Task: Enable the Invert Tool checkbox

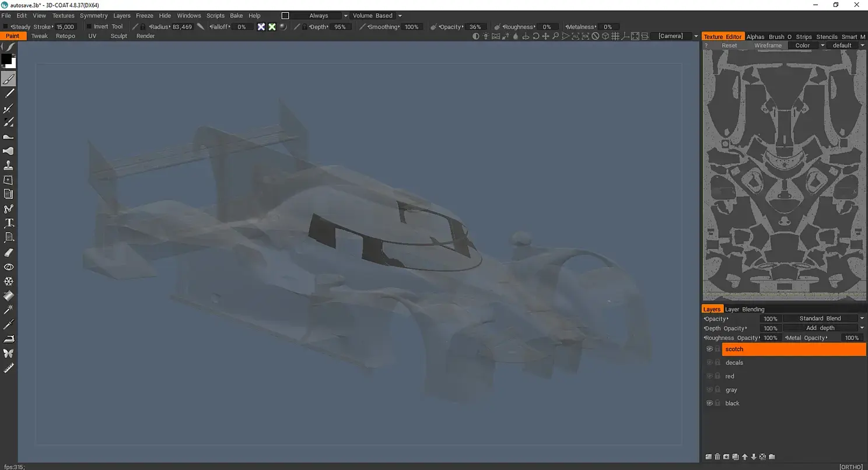Action: click(x=89, y=27)
